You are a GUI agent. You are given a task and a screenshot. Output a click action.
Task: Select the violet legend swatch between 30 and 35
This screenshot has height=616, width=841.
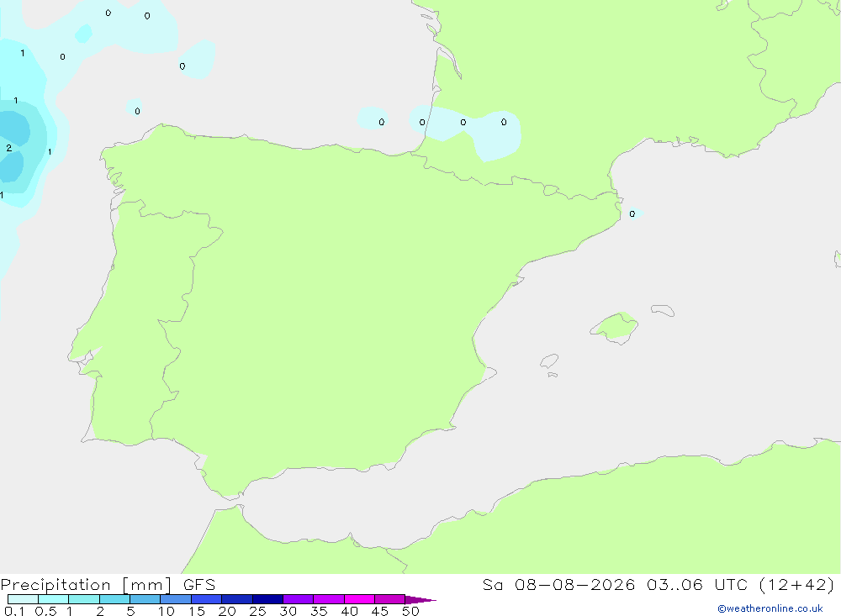point(298,599)
